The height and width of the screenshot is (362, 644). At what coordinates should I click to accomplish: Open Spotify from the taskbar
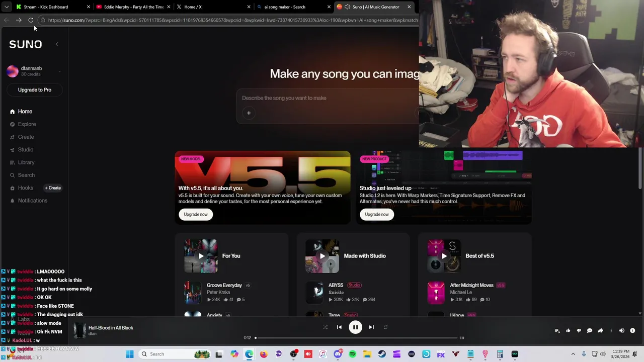pos(352,354)
